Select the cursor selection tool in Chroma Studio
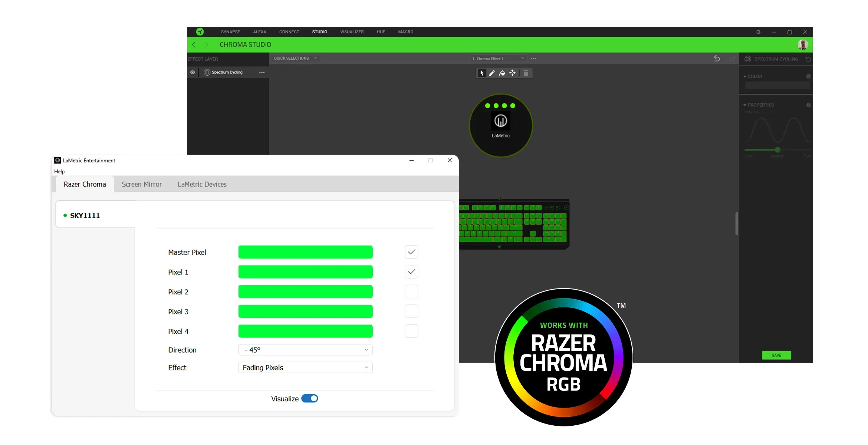Screen dimensions: 868x445 point(481,73)
